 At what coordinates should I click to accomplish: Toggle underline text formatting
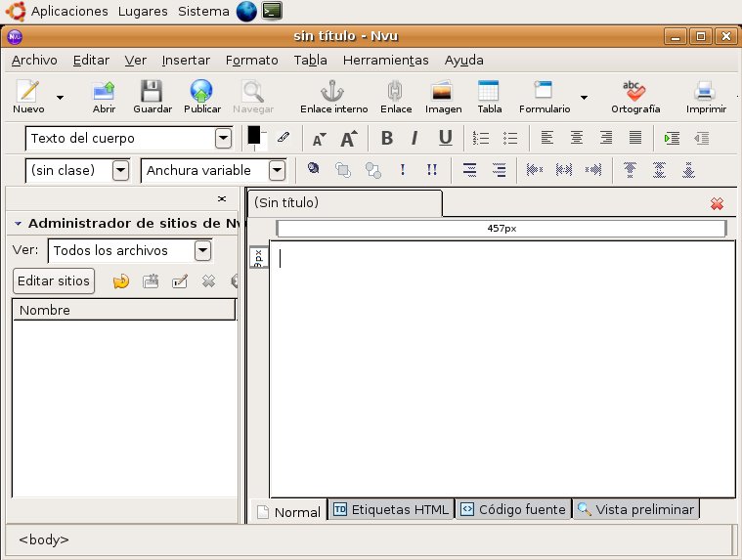445,138
